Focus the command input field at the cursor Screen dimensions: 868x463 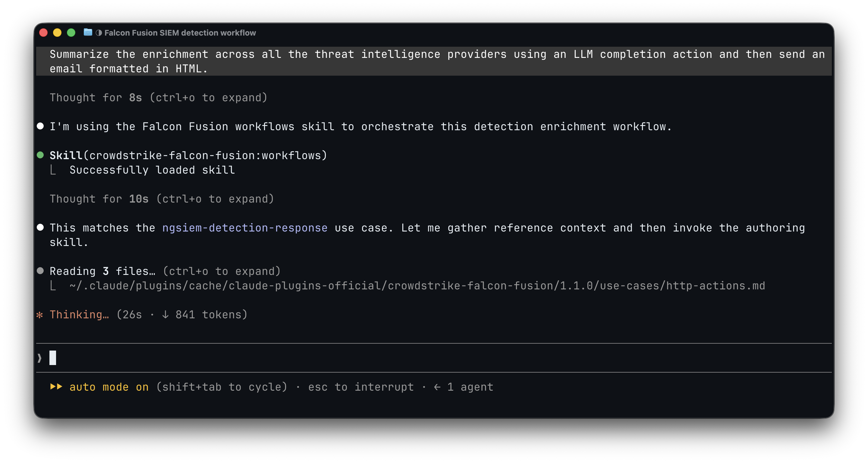(x=434, y=358)
